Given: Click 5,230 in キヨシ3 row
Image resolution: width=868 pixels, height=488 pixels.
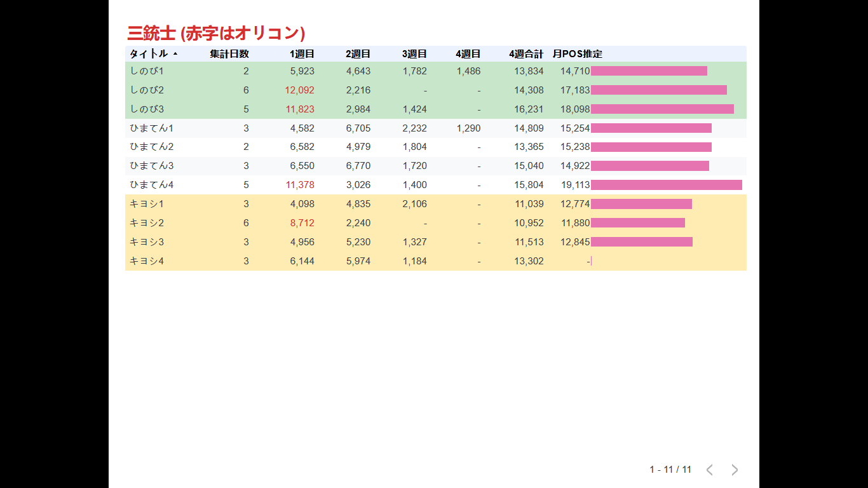Looking at the screenshot, I should point(358,242).
